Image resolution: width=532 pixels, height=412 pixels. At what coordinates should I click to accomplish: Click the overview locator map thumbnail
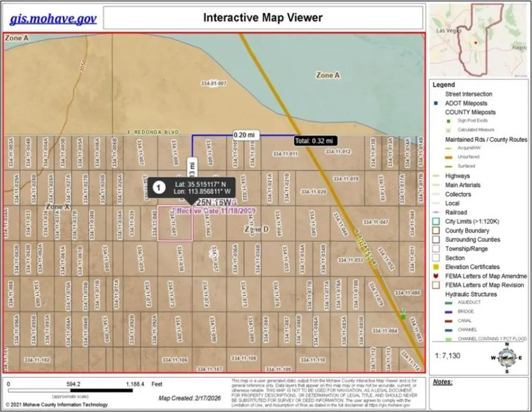coord(480,41)
